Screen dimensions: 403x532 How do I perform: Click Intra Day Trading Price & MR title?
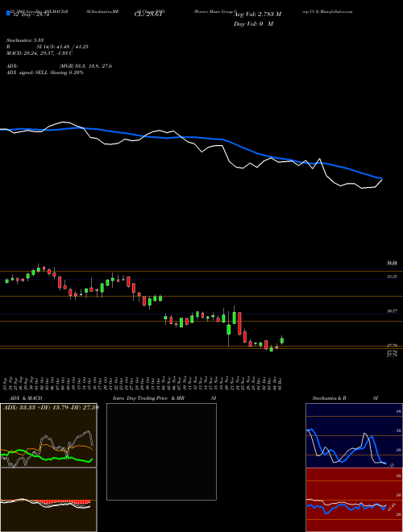pyautogui.click(x=148, y=398)
